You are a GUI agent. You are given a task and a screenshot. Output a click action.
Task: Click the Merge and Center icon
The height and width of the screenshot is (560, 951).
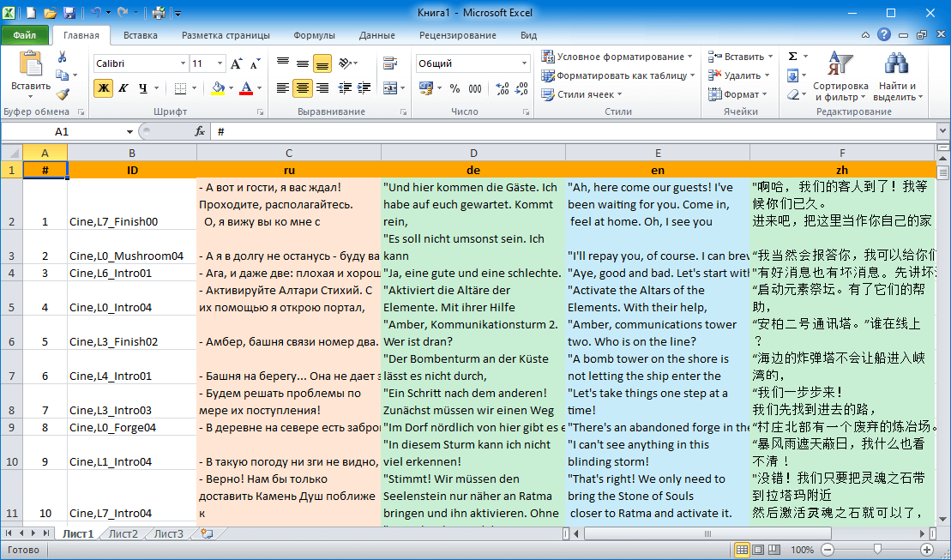(390, 88)
